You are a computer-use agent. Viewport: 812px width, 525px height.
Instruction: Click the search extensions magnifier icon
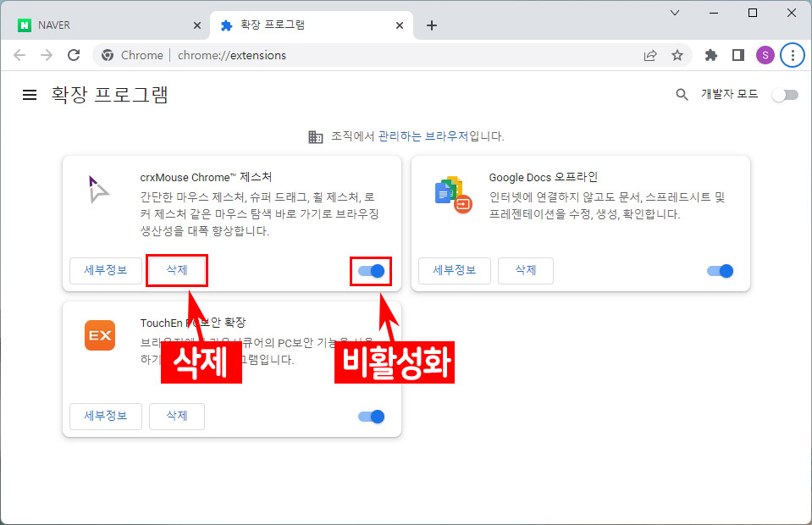tap(682, 94)
